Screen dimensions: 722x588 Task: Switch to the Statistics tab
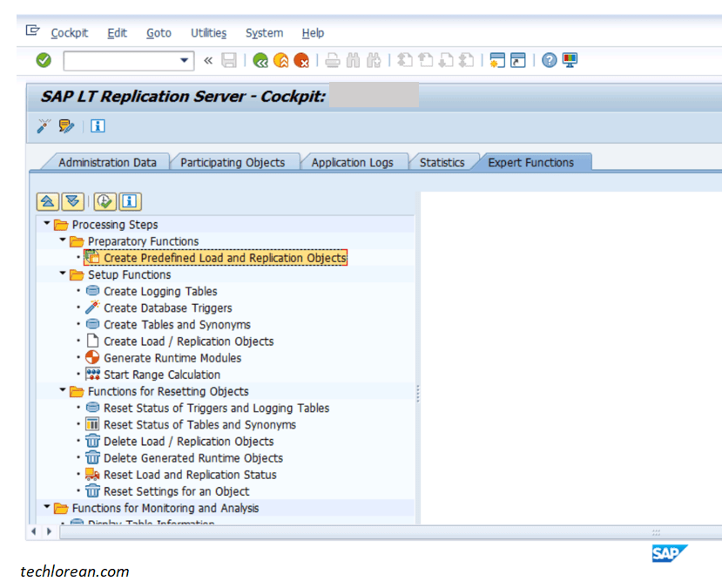[443, 162]
